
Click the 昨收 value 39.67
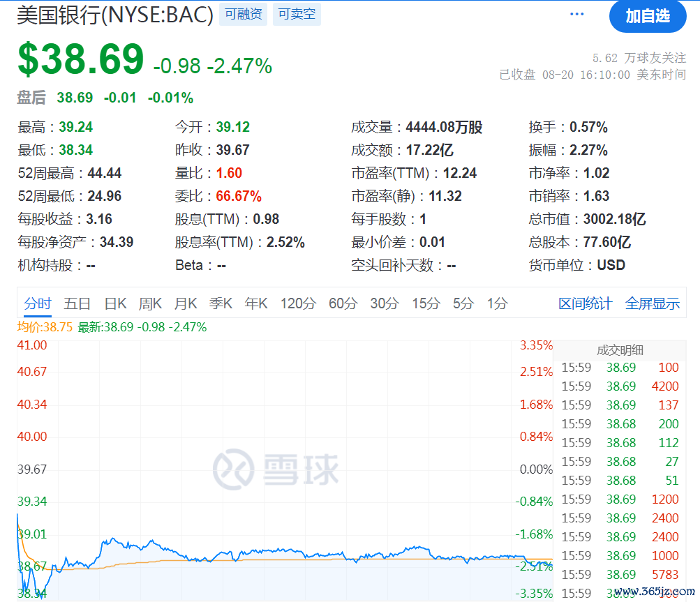233,150
